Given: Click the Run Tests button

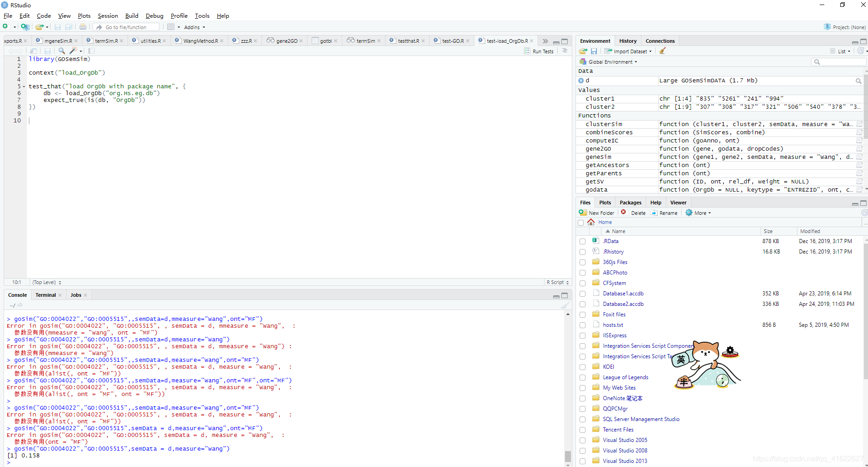Looking at the screenshot, I should pyautogui.click(x=539, y=51).
